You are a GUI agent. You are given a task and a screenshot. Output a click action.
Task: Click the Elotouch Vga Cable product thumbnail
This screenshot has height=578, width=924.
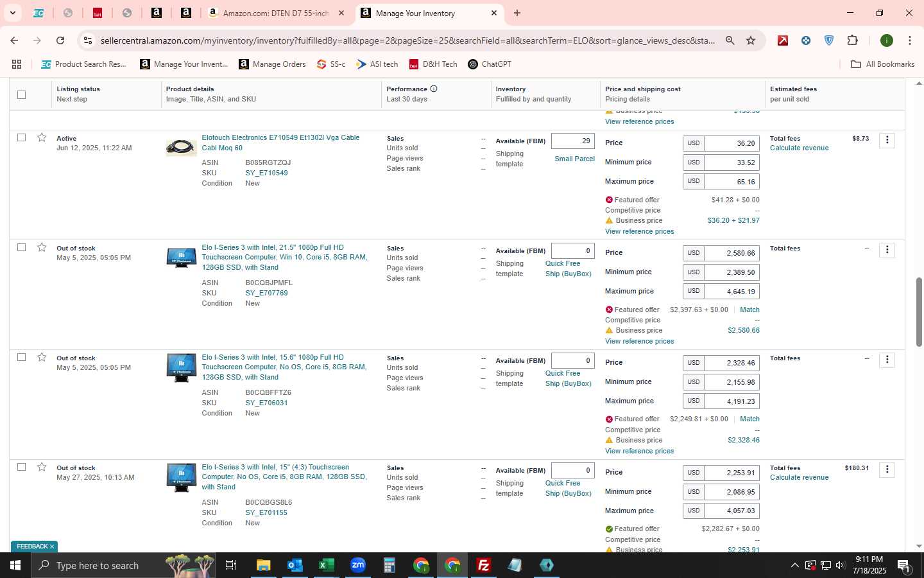(x=181, y=148)
